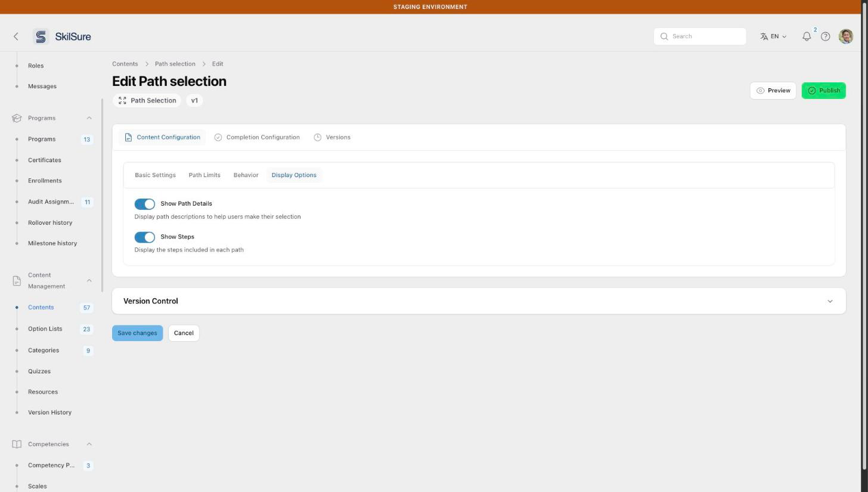Switch to the Versions tab
Image resolution: width=868 pixels, height=492 pixels.
pos(332,137)
